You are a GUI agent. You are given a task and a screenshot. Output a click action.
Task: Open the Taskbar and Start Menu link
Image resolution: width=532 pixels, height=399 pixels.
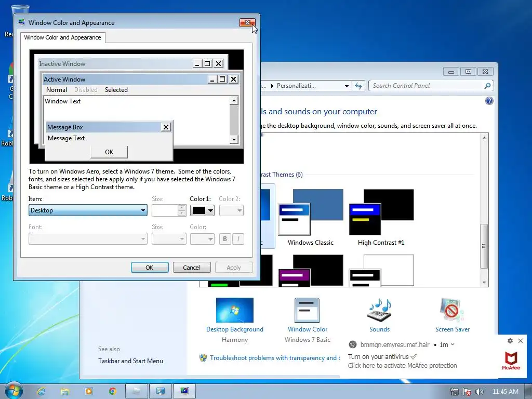coord(130,361)
